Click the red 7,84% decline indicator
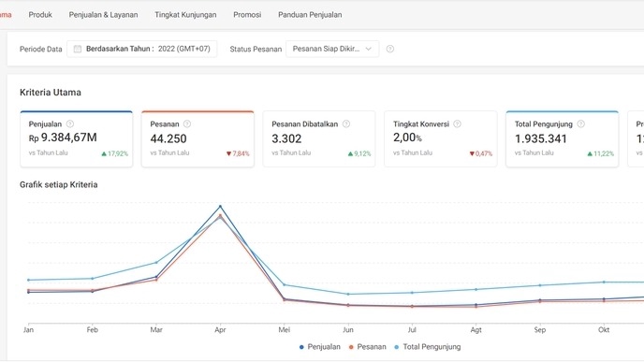This screenshot has width=644, height=362. [x=238, y=154]
